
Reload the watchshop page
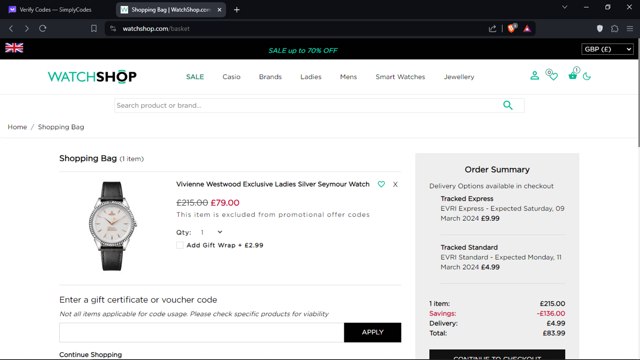(x=42, y=29)
